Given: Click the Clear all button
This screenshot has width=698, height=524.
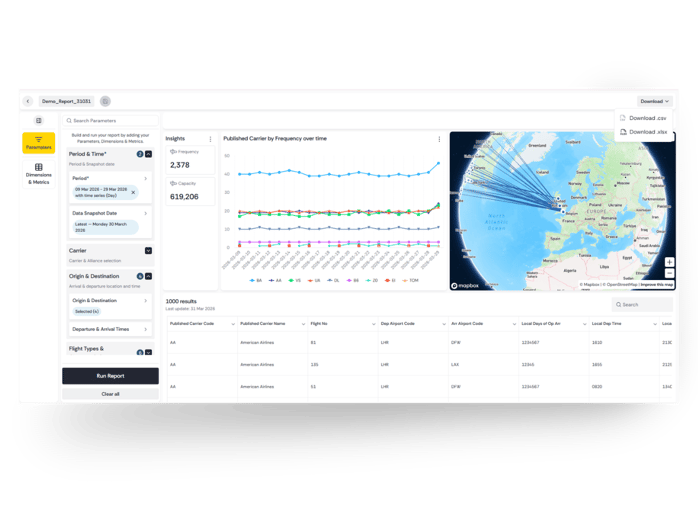Looking at the screenshot, I should tap(110, 394).
